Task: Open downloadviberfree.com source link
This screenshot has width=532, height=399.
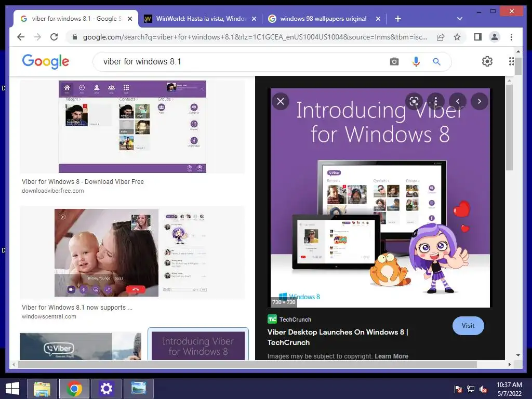Action: (x=52, y=191)
